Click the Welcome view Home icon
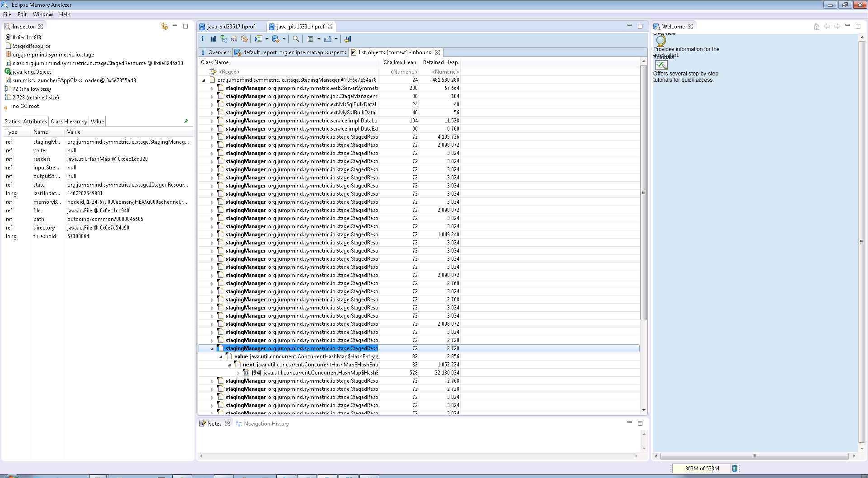 pos(816,26)
